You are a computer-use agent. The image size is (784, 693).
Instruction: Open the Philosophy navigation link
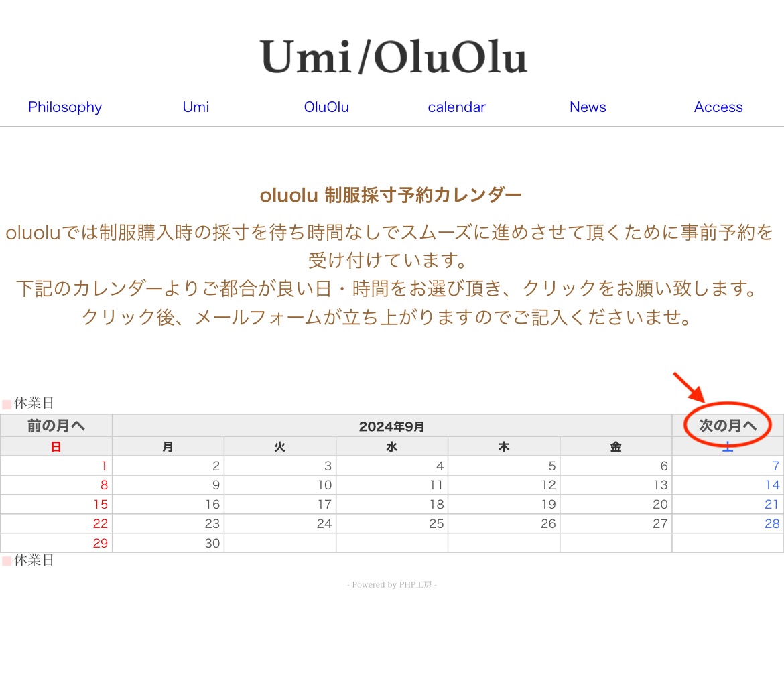[x=65, y=107]
